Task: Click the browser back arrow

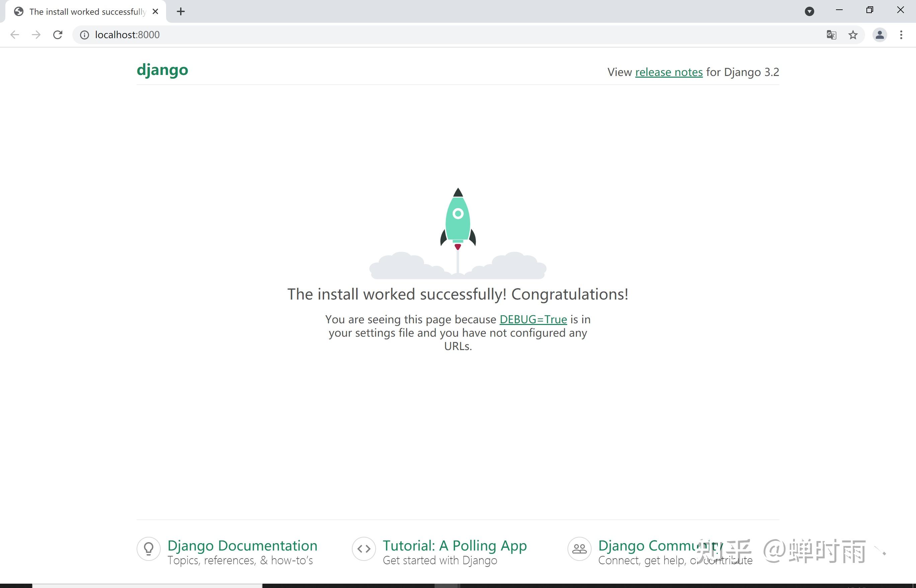Action: click(14, 35)
